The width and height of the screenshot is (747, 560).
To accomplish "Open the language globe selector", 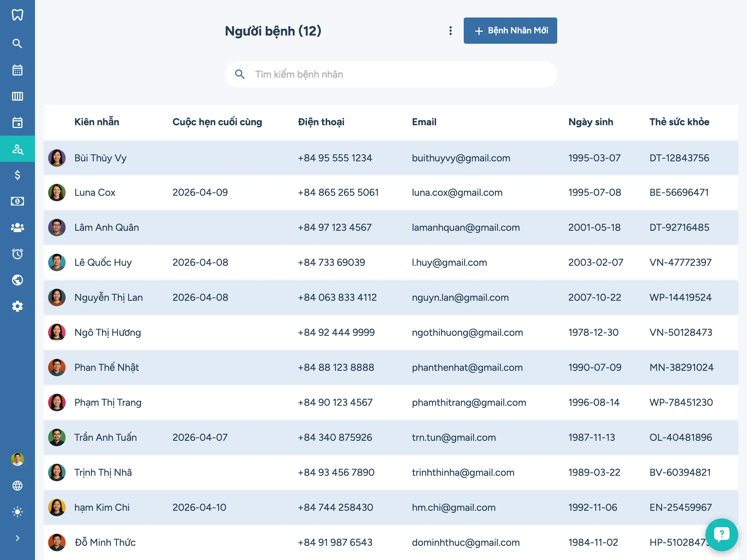I will [17, 485].
